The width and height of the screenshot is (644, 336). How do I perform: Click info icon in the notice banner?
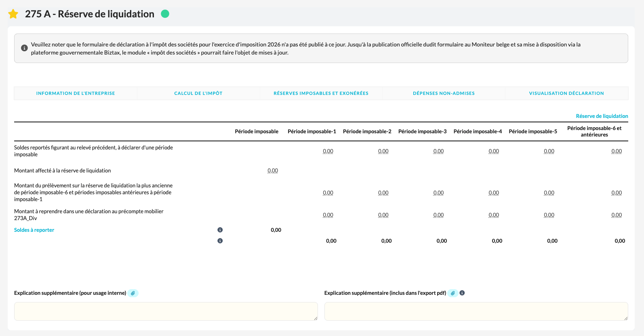[x=24, y=48]
